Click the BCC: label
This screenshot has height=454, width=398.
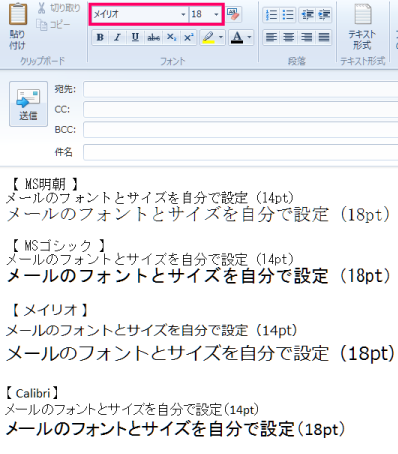point(65,129)
